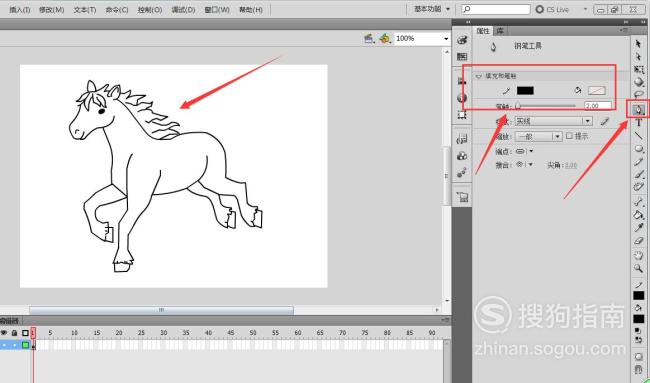The image size is (650, 383).
Task: Choose the Eyedropper tool
Action: click(x=638, y=228)
